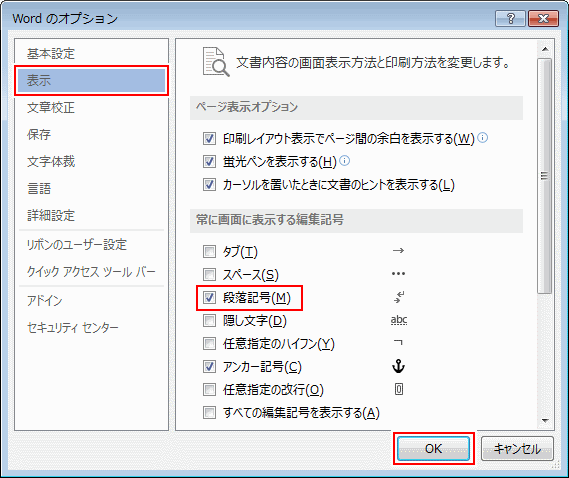This screenshot has width=569, height=478.
Task: Toggle 蛍光ペンを表示する checkbox
Action: (209, 162)
